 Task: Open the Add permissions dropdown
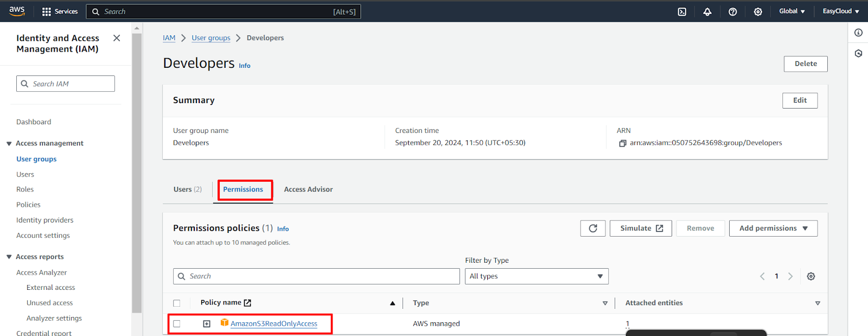[x=773, y=229]
